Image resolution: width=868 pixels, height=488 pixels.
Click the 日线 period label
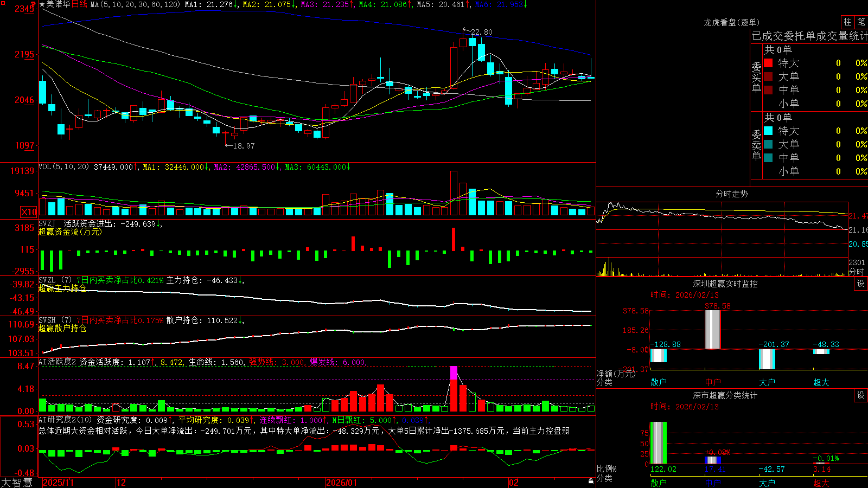(x=79, y=4)
